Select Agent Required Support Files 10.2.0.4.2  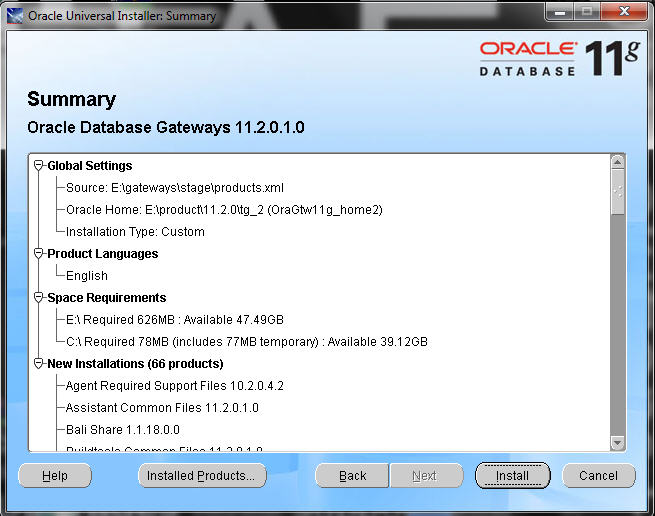[175, 386]
